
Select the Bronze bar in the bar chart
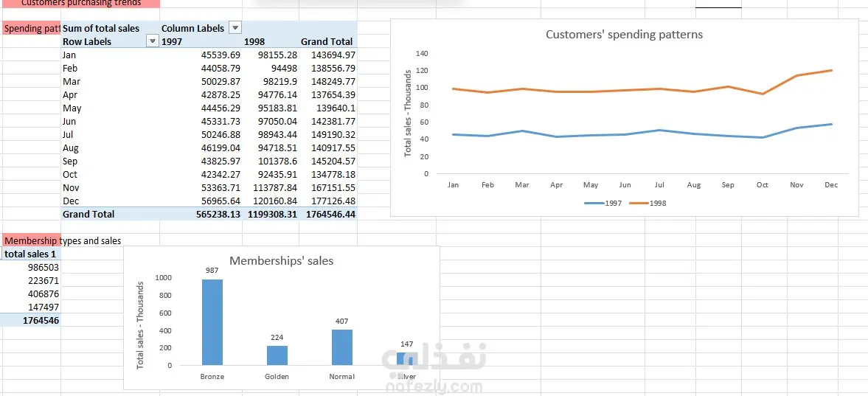(x=212, y=322)
